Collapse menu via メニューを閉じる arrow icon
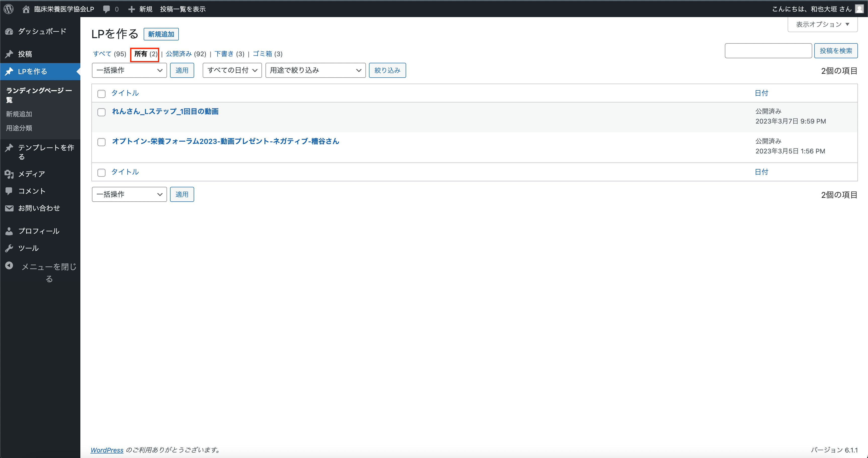This screenshot has width=868, height=458. click(9, 266)
